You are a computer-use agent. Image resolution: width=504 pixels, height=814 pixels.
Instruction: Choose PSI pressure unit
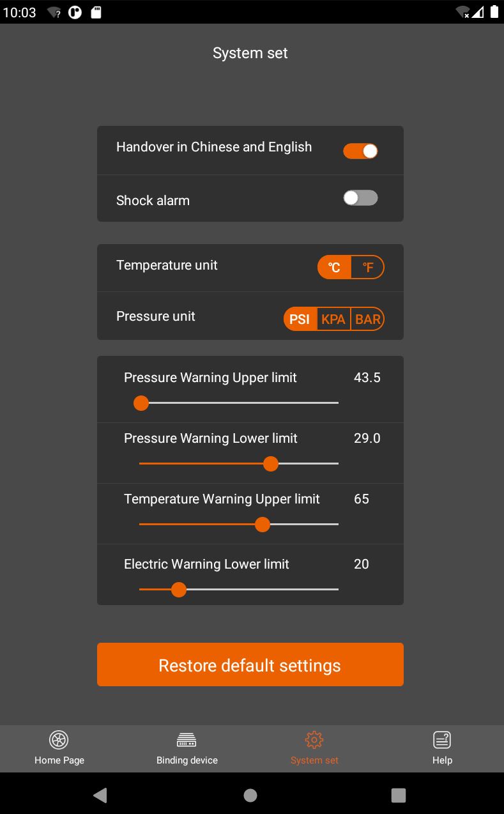[x=300, y=319]
